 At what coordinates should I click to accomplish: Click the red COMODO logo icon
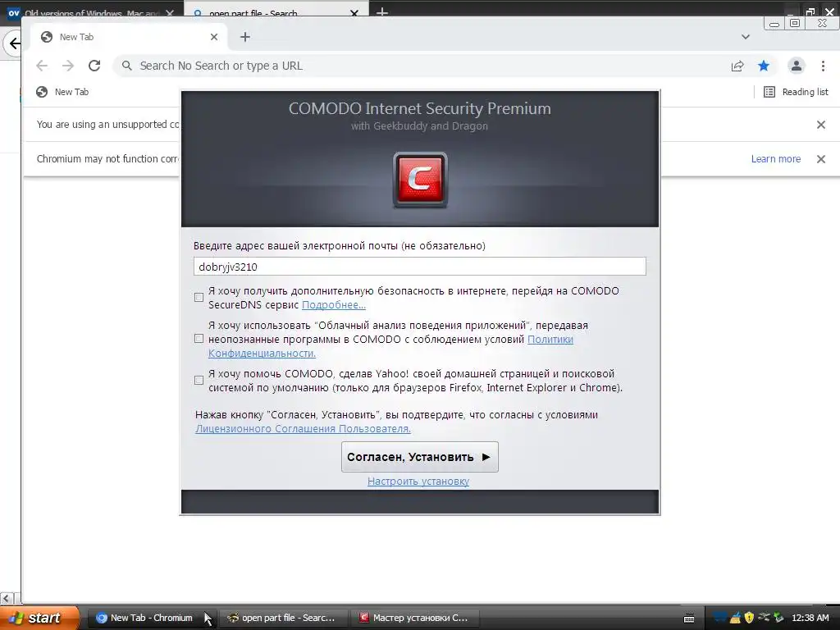point(420,180)
